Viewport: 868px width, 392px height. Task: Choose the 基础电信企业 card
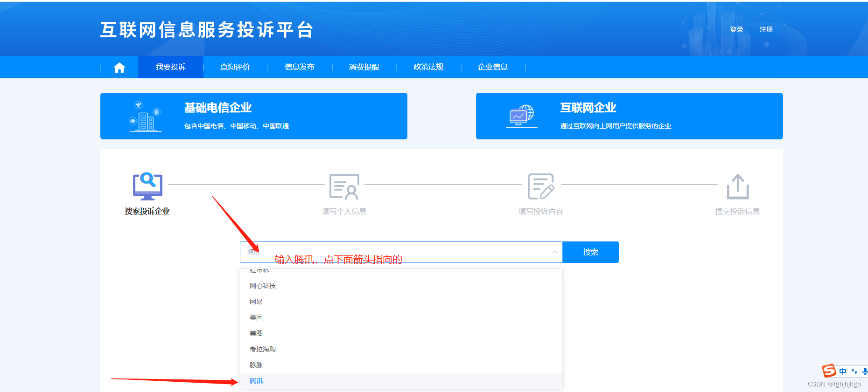pos(254,116)
